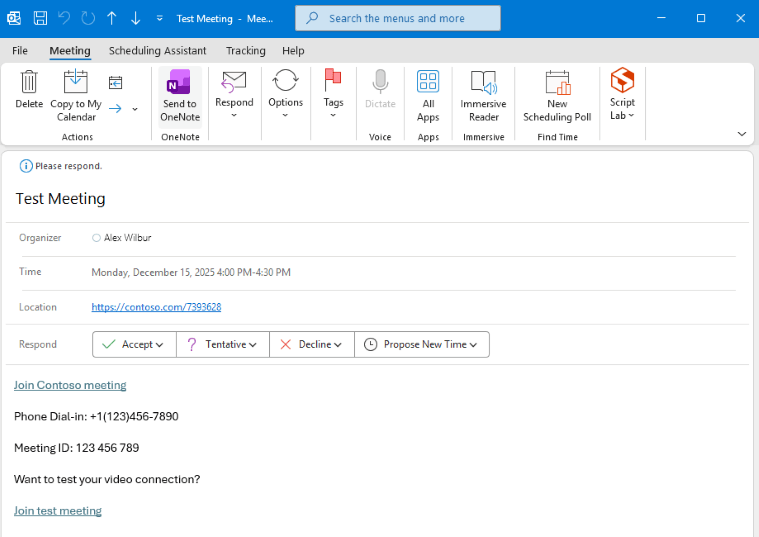Image resolution: width=759 pixels, height=537 pixels.
Task: Maximize the meeting window
Action: click(701, 18)
